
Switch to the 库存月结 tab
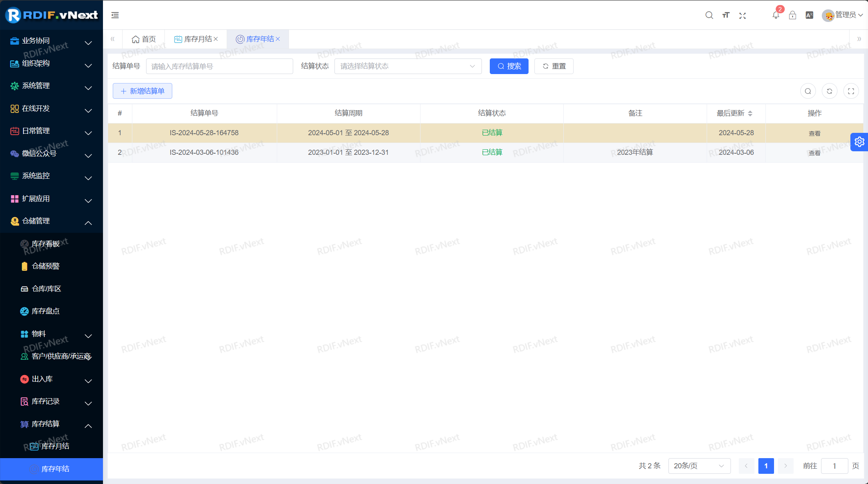point(197,39)
